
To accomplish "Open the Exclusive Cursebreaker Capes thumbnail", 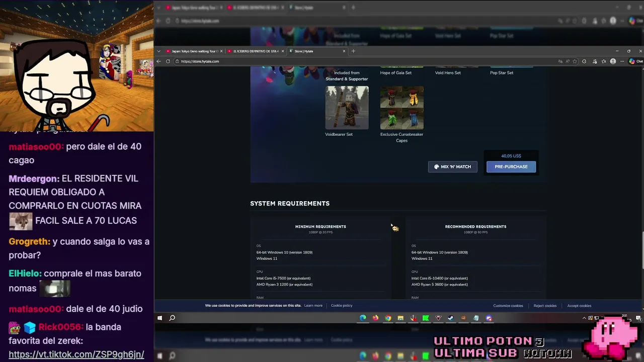I will pos(401,108).
